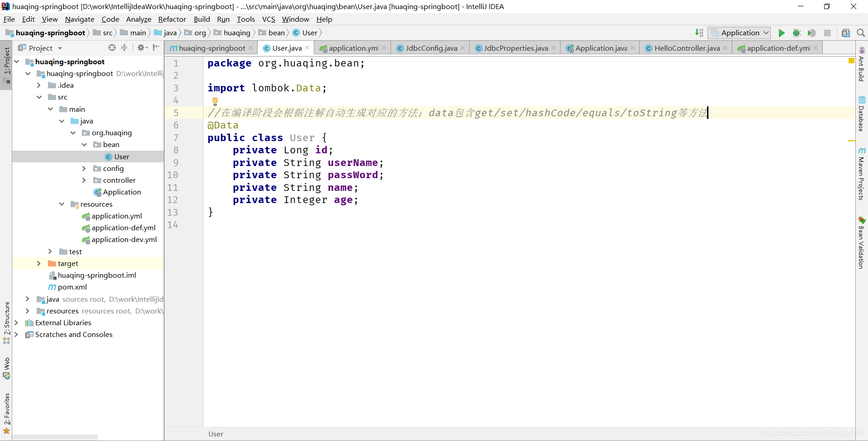Collapse the bean package

pos(84,144)
